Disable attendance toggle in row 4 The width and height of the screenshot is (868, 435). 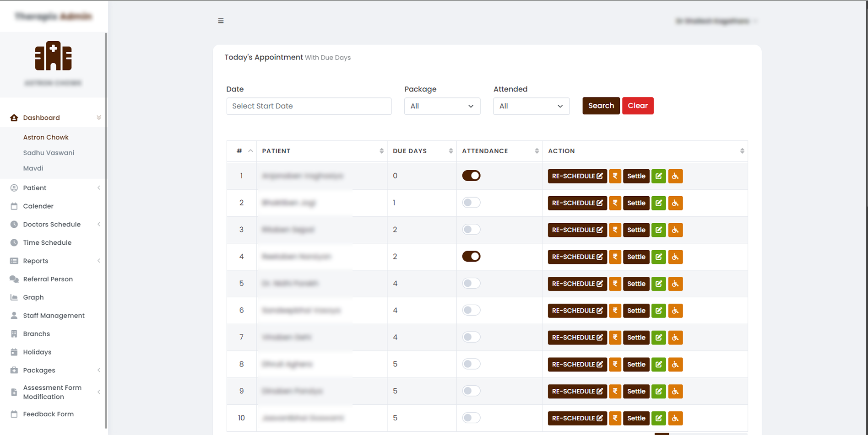click(471, 257)
